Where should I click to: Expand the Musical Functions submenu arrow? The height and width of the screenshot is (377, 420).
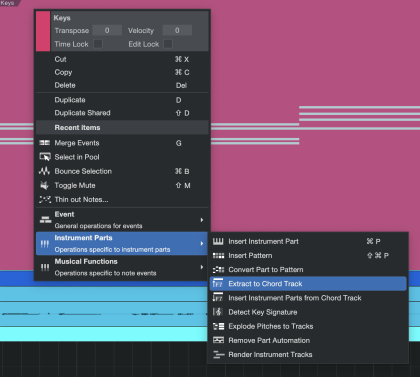(202, 267)
